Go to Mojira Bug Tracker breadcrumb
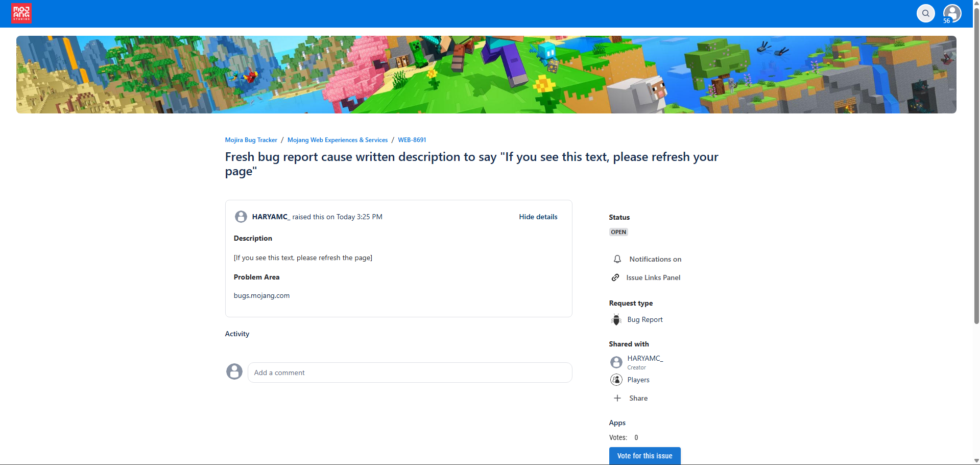The image size is (980, 465). click(251, 140)
